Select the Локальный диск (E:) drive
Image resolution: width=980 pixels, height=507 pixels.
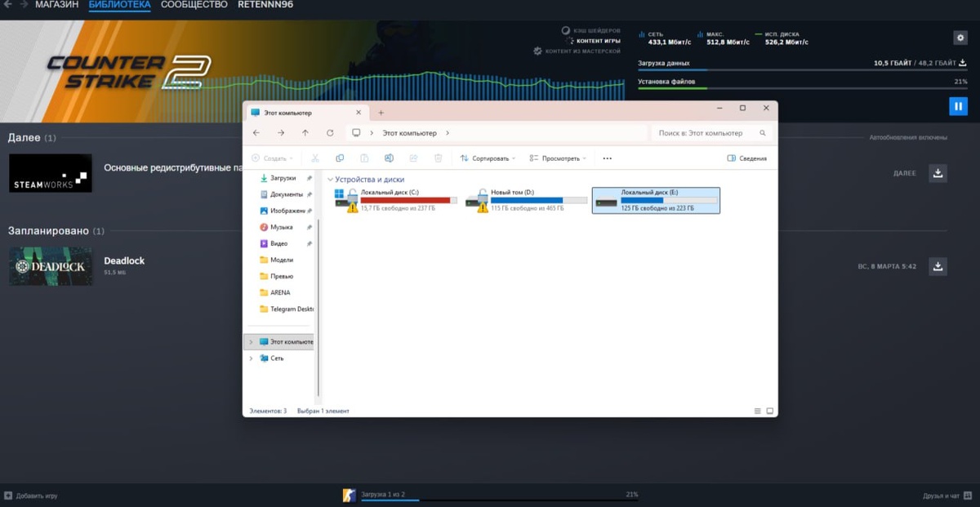656,200
